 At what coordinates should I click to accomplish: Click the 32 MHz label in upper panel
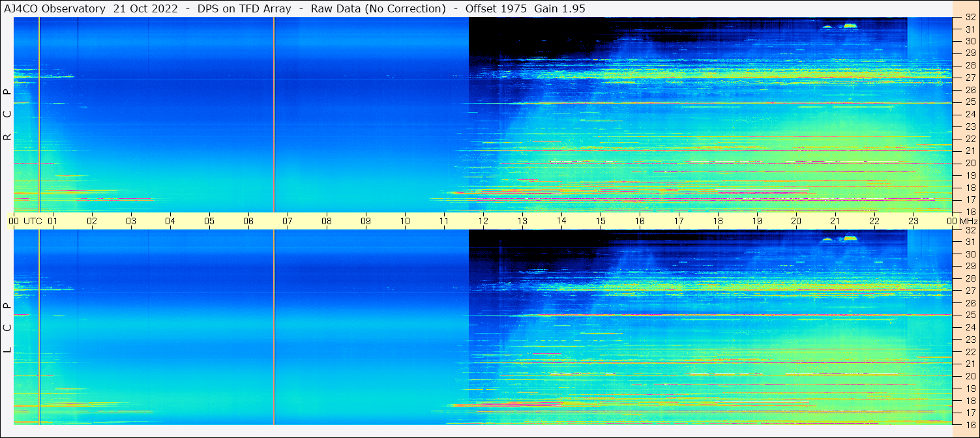pos(970,18)
